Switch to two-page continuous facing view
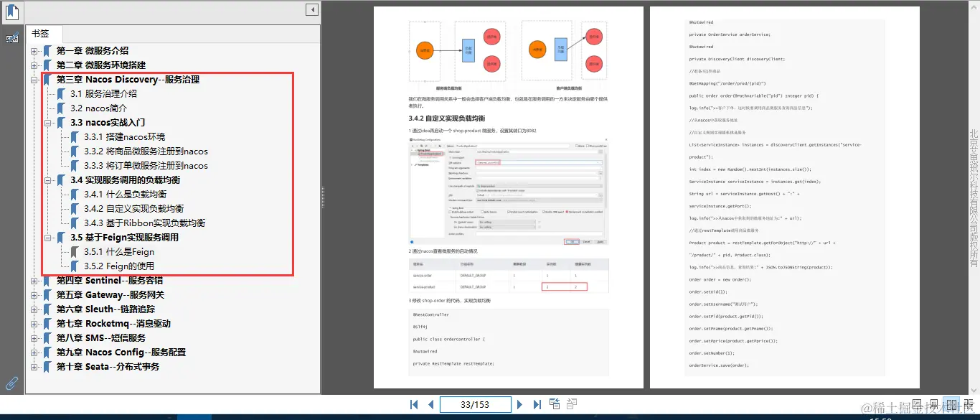This screenshot has width=980, height=420. tap(969, 405)
